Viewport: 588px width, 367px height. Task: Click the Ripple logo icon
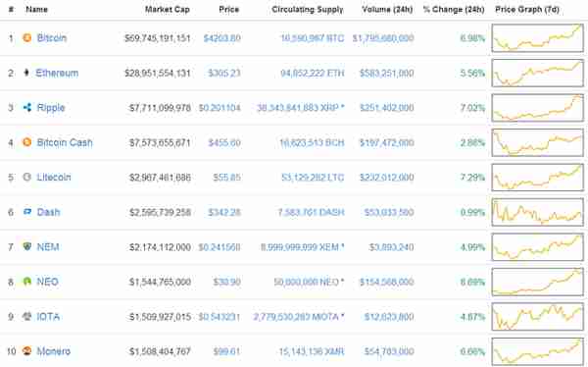pos(27,107)
